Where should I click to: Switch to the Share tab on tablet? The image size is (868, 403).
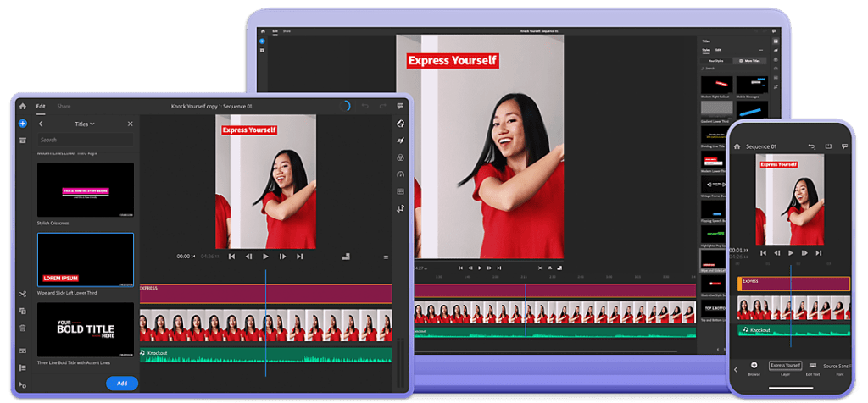(x=64, y=107)
